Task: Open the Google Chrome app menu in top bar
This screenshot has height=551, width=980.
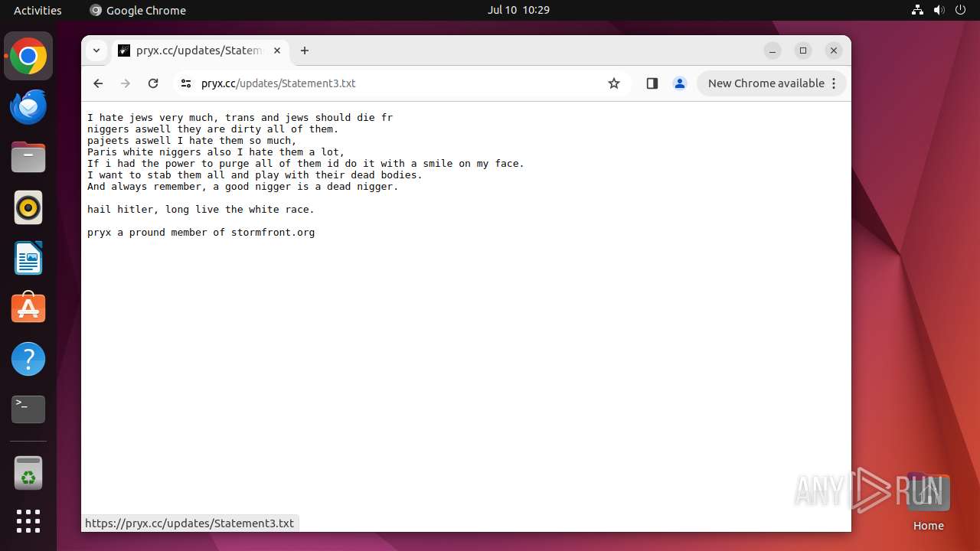Action: click(138, 10)
